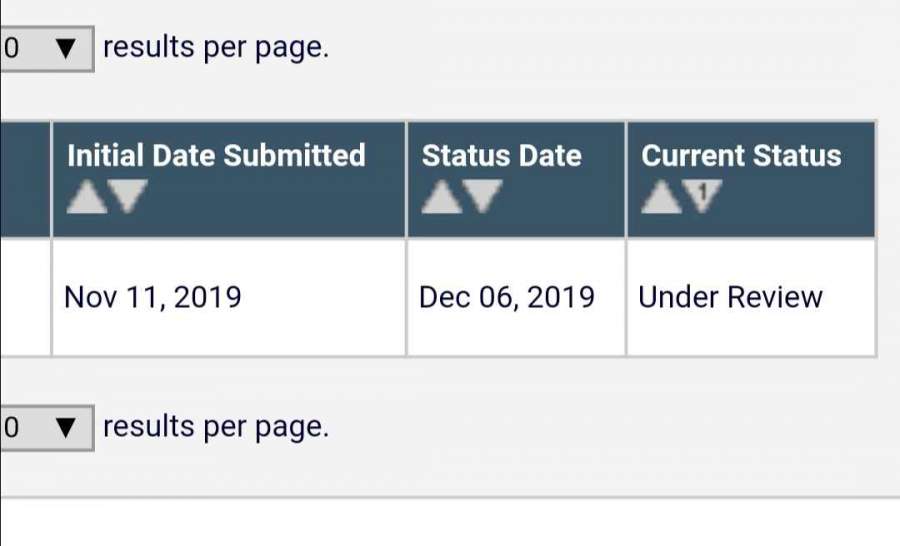Select the Nov 11, 2019 submitted date cell
The height and width of the screenshot is (546, 900).
(152, 297)
